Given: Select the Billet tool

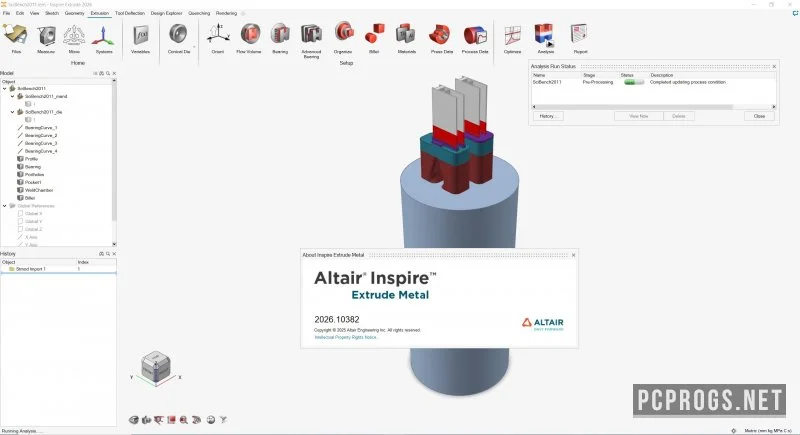Looking at the screenshot, I should (x=374, y=37).
